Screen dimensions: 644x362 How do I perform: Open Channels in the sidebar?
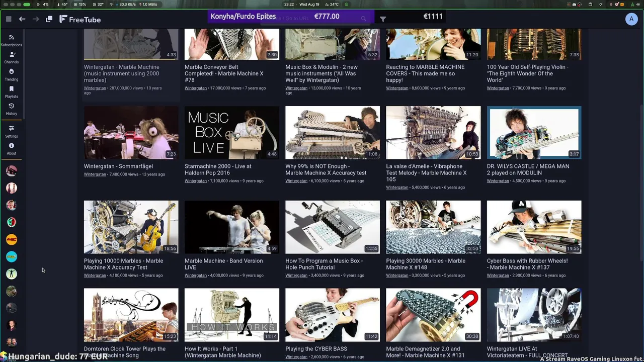tap(12, 57)
